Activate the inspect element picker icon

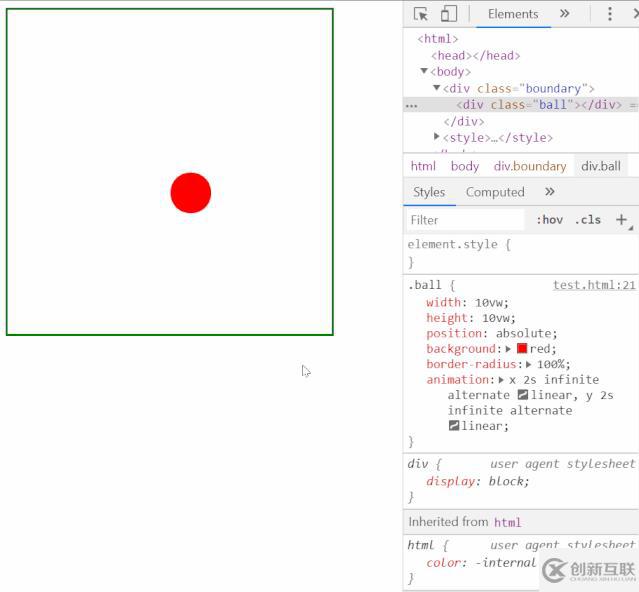point(421,14)
